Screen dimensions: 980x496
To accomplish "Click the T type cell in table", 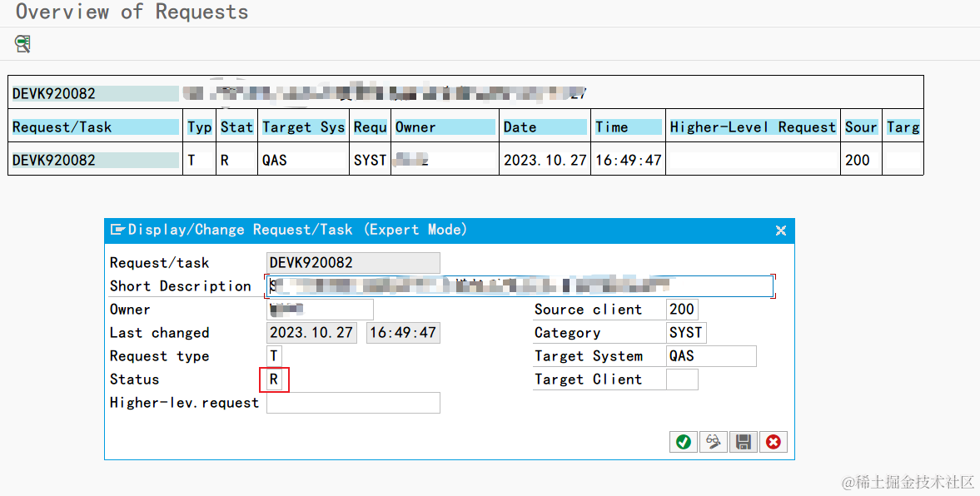I will click(x=199, y=161).
